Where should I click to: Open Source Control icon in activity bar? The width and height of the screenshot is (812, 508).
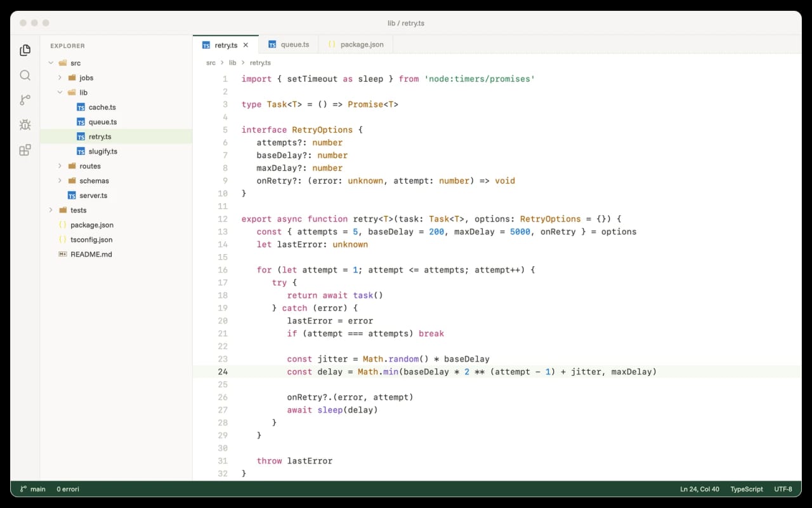click(x=25, y=100)
